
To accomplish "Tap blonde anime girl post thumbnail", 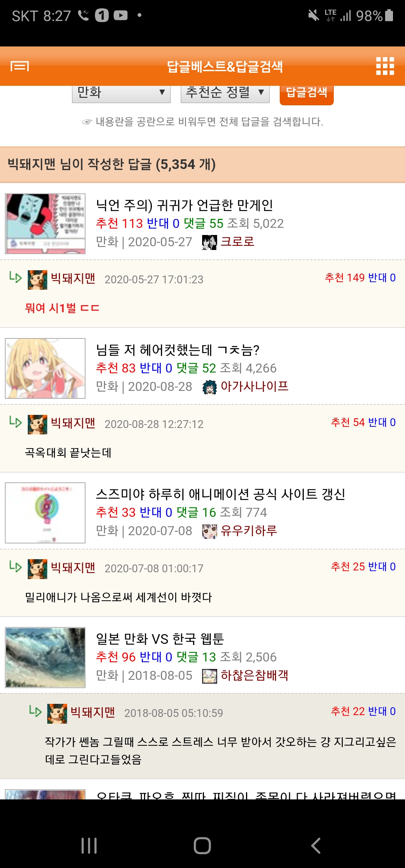I will 45,368.
